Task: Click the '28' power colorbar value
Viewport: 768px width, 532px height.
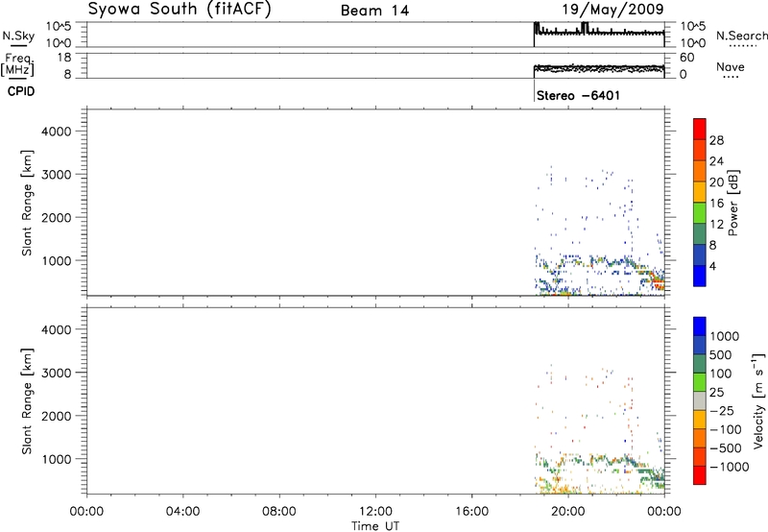Action: (x=716, y=140)
